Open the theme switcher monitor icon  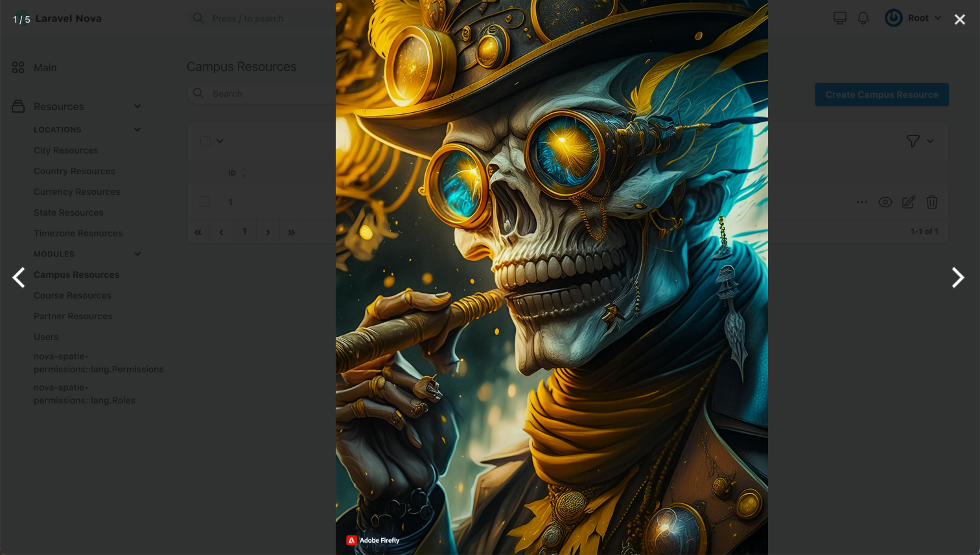click(840, 18)
